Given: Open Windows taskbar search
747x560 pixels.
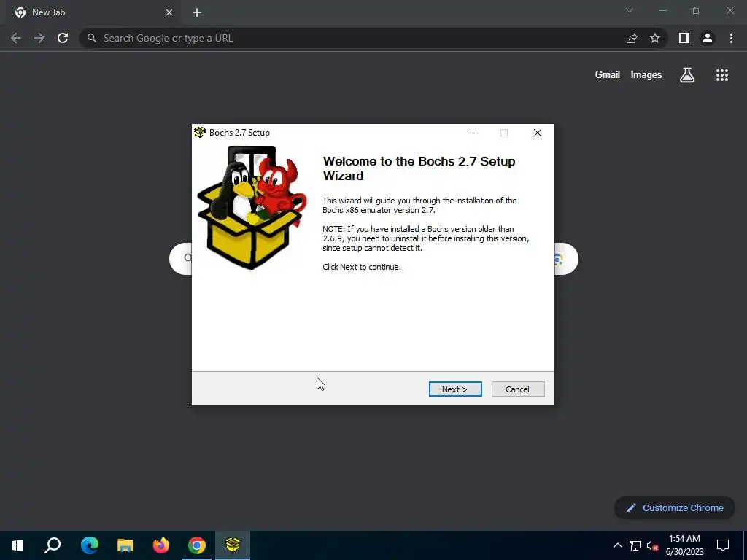Looking at the screenshot, I should coord(53,545).
